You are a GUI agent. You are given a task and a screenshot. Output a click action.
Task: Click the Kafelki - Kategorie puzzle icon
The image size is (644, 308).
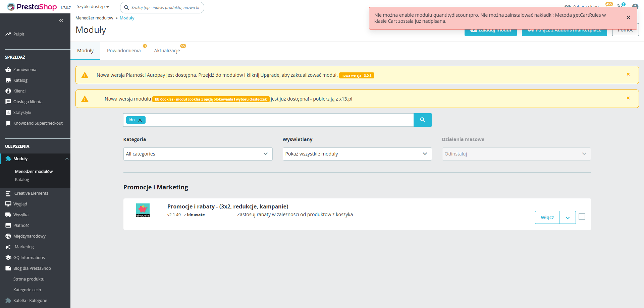(x=8, y=301)
